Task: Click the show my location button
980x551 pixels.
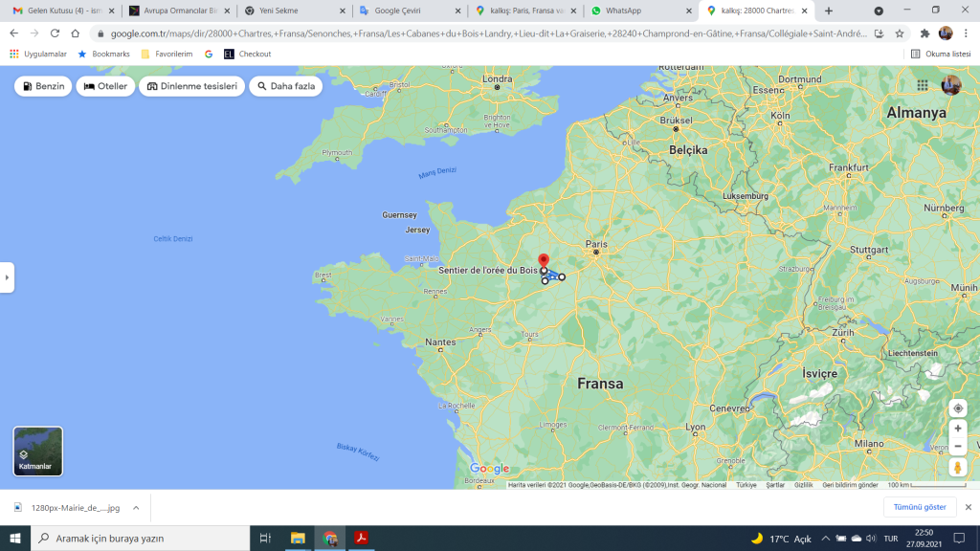Action: click(958, 408)
